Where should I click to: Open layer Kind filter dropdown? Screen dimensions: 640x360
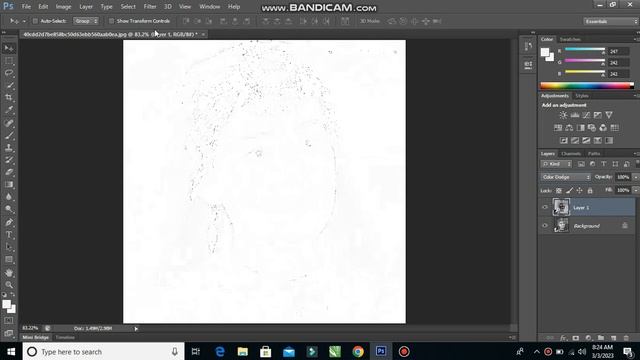[556, 164]
